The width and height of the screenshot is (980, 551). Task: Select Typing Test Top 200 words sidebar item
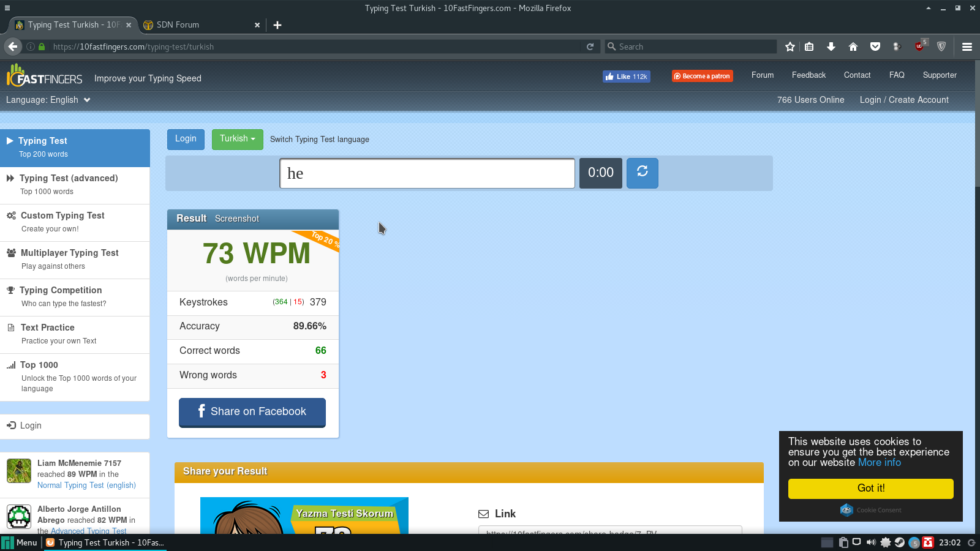click(75, 148)
